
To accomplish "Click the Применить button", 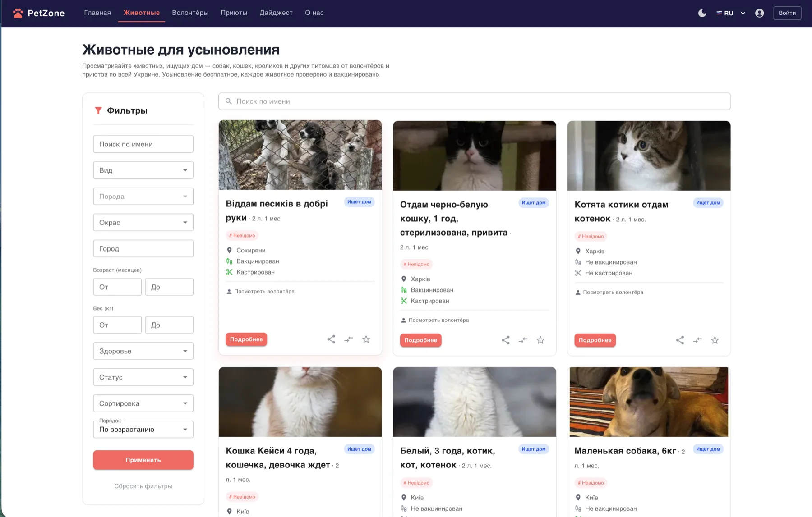I will pyautogui.click(x=143, y=460).
